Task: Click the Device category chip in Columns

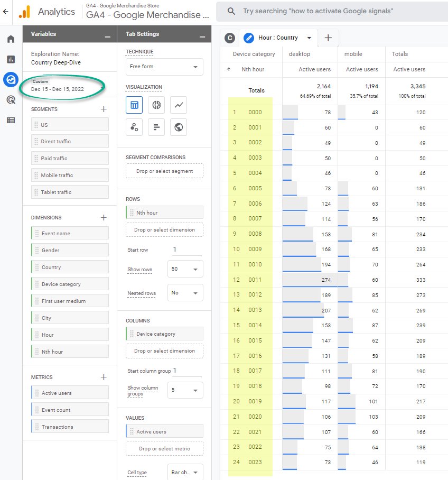Action: (164, 334)
